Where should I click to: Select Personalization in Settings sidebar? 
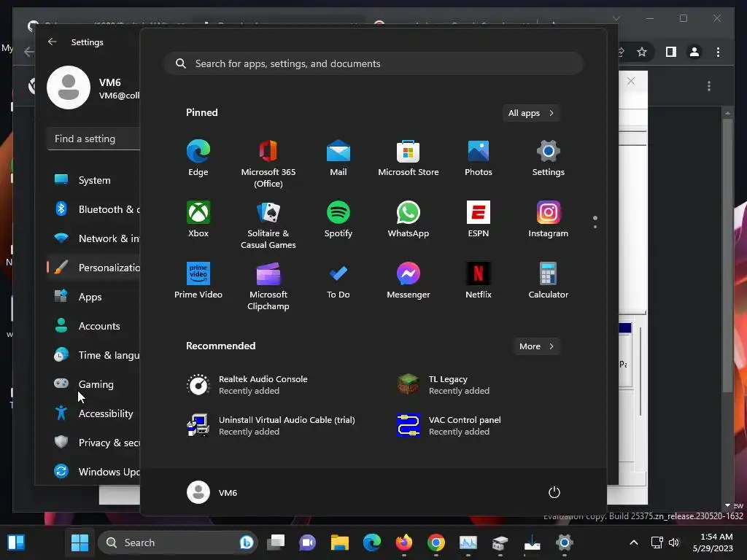(94, 268)
